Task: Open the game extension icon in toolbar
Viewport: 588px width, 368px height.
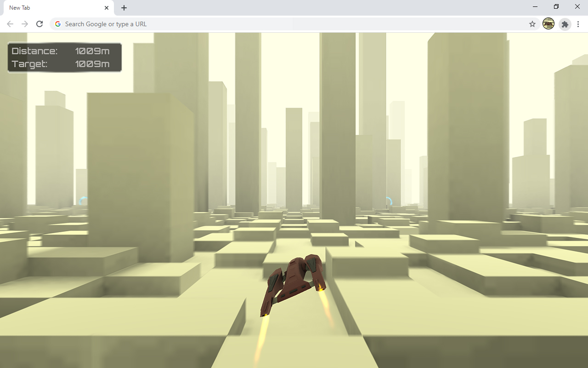Action: pyautogui.click(x=548, y=24)
